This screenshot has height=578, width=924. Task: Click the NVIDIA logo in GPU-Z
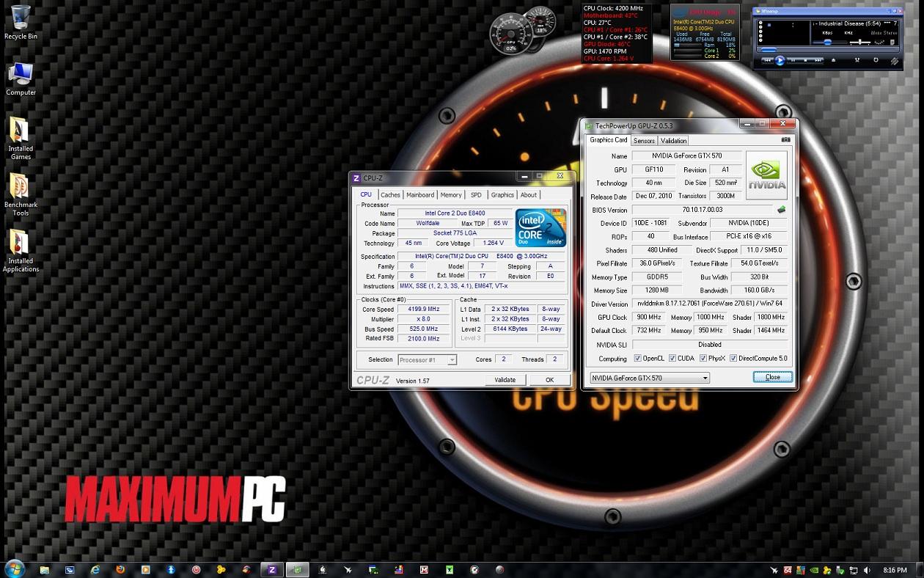(x=766, y=175)
